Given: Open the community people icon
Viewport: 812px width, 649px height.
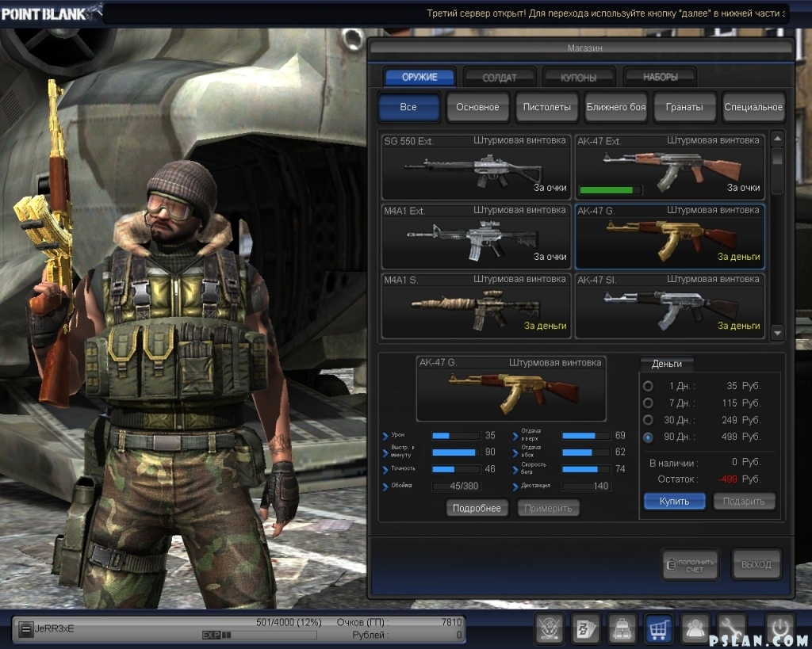Looking at the screenshot, I should click(x=695, y=628).
